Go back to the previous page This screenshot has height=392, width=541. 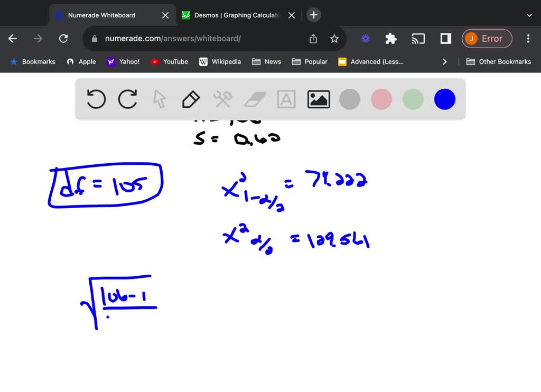click(13, 39)
